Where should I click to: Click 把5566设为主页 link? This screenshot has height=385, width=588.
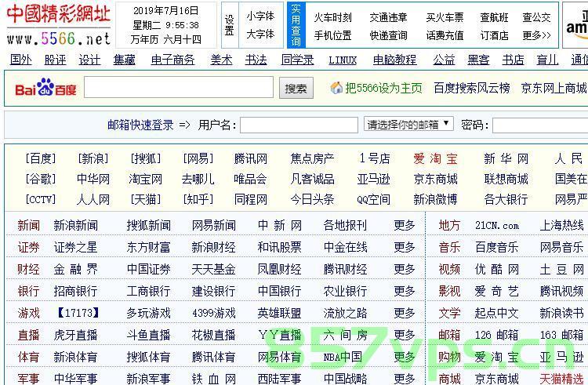pos(383,88)
